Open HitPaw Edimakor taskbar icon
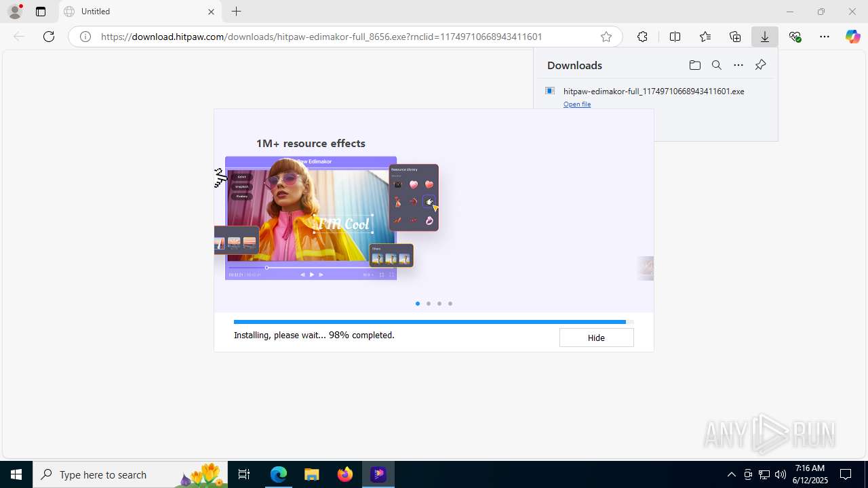868x488 pixels. point(378,474)
